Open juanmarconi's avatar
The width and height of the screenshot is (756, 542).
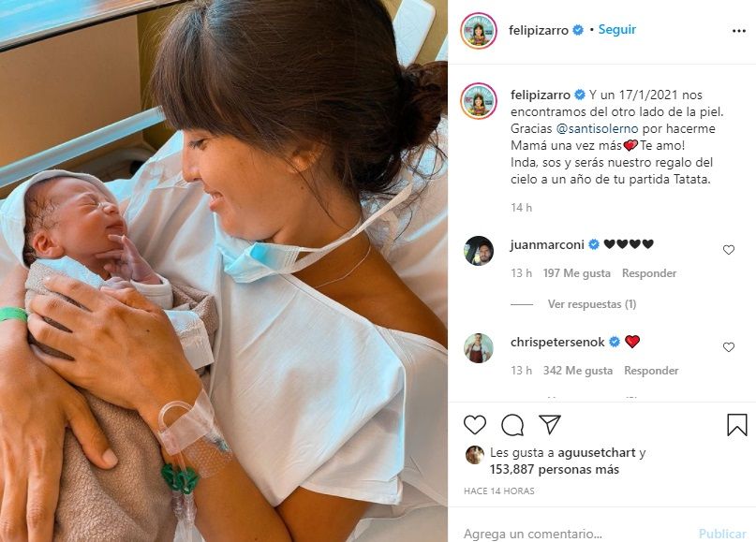pyautogui.click(x=479, y=251)
